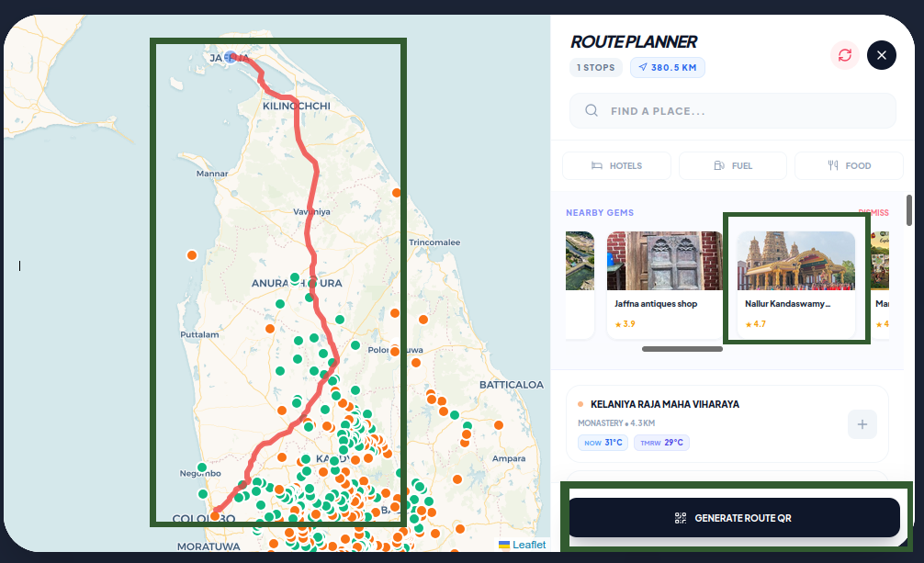
Task: Open the Leaflet attribution link
Action: tap(528, 545)
